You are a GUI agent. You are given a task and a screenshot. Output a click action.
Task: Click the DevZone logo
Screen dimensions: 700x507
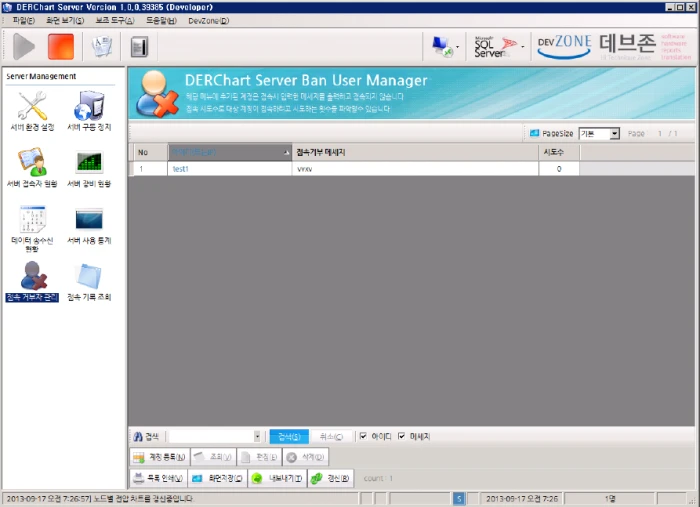pos(564,46)
